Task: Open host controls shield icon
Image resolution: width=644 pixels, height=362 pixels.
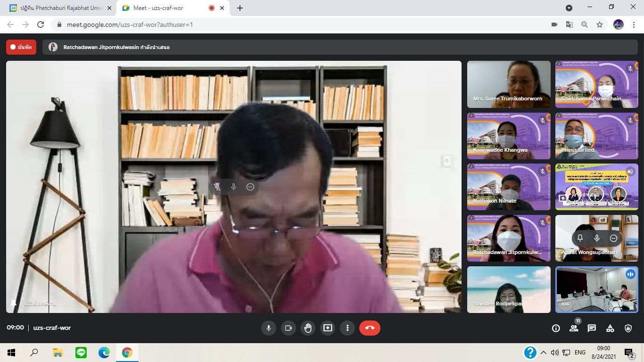Action: (628, 329)
